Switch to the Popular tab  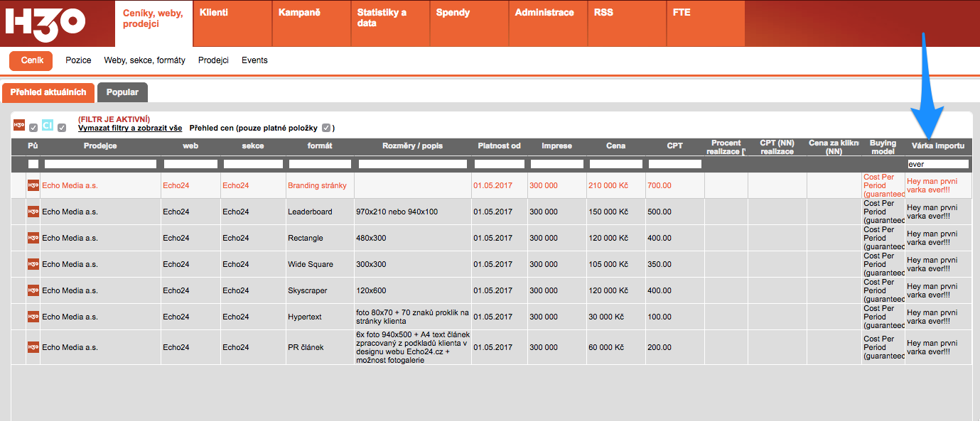pos(122,92)
